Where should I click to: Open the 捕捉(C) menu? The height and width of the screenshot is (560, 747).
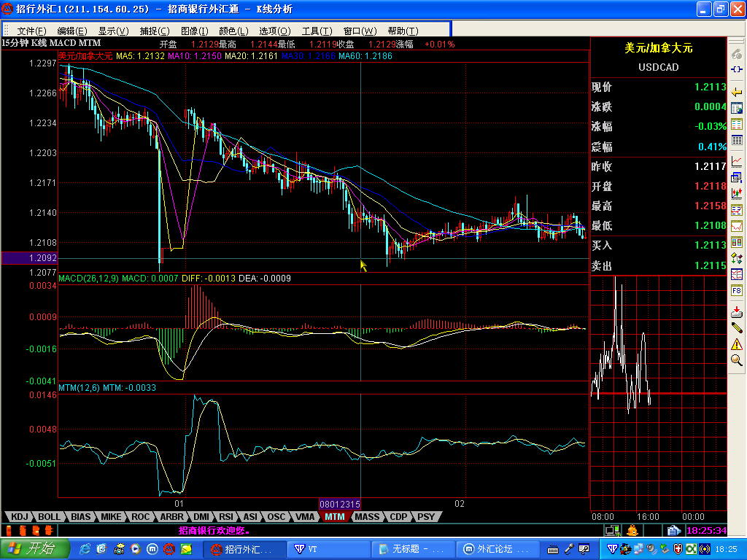tap(155, 31)
